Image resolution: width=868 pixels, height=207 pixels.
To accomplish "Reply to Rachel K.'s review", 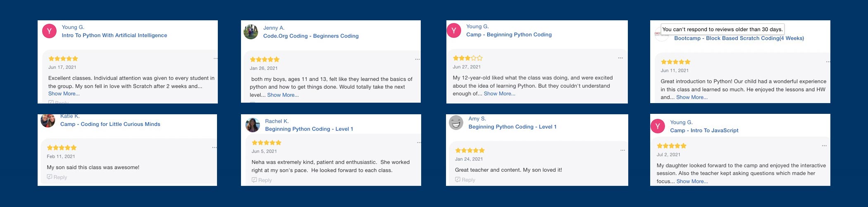I will 262,180.
